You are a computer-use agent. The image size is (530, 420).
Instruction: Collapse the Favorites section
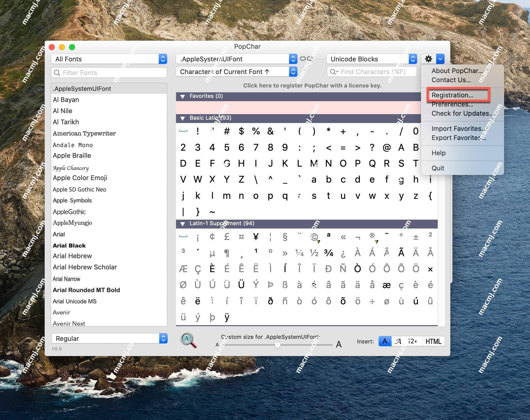pyautogui.click(x=182, y=96)
